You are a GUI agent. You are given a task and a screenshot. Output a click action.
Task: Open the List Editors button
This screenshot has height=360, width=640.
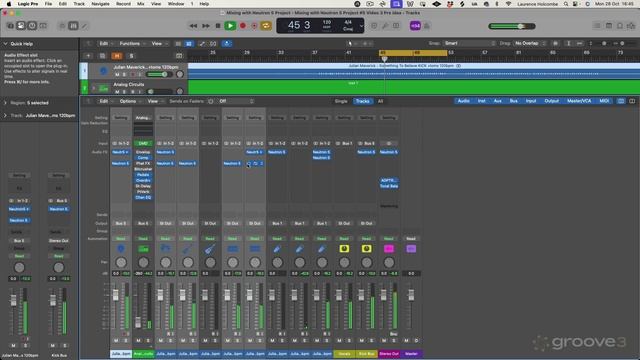tap(597, 26)
